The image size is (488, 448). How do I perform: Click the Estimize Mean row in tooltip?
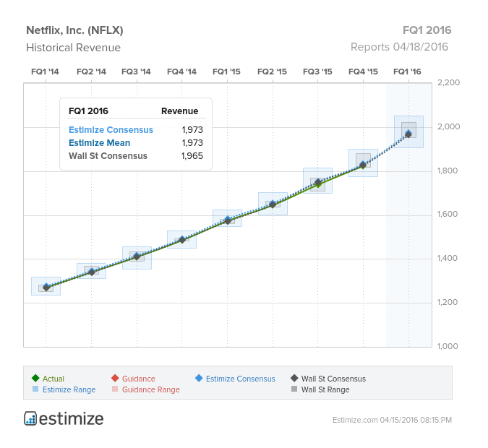[x=136, y=143]
